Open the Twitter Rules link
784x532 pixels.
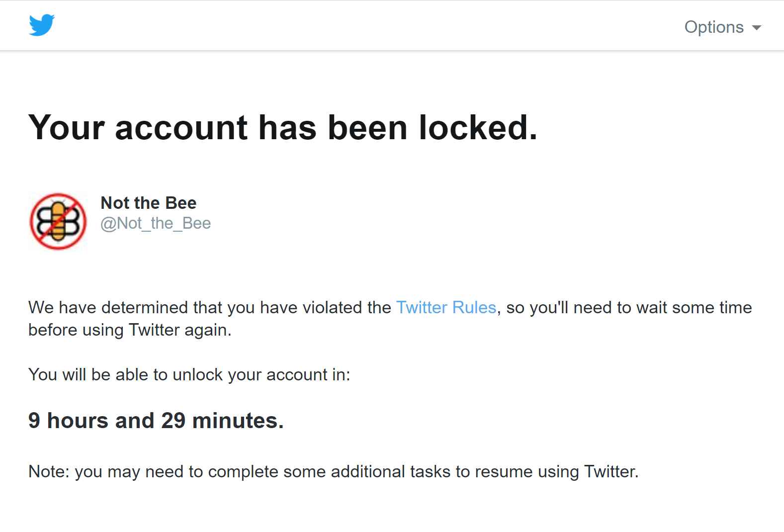(446, 307)
